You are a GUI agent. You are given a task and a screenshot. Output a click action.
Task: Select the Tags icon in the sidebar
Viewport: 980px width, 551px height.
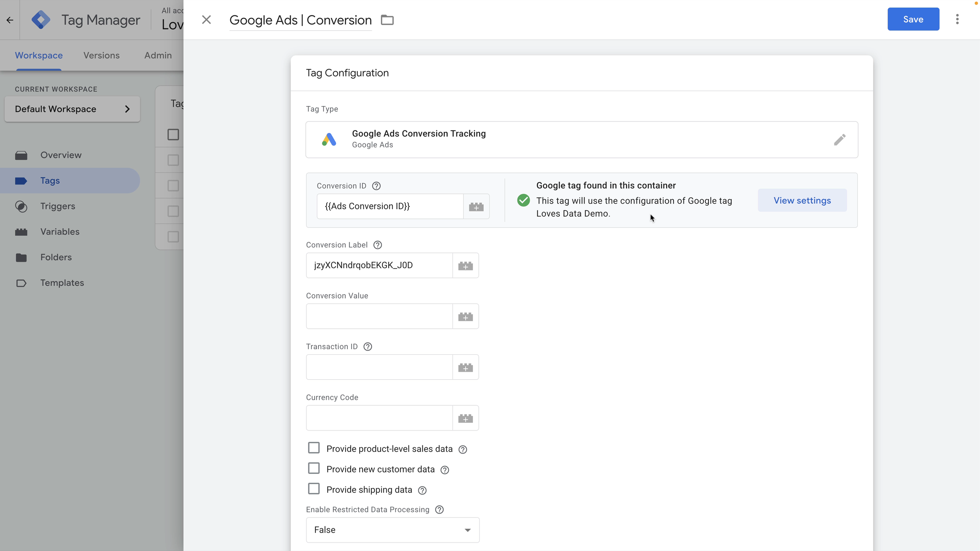tap(21, 181)
